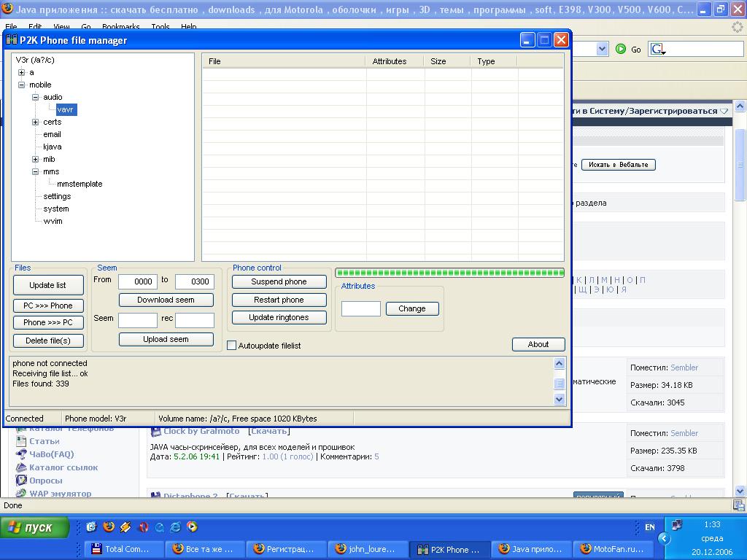This screenshot has height=560, width=747.
Task: Click the Phone >>> PC button
Action: coord(48,322)
